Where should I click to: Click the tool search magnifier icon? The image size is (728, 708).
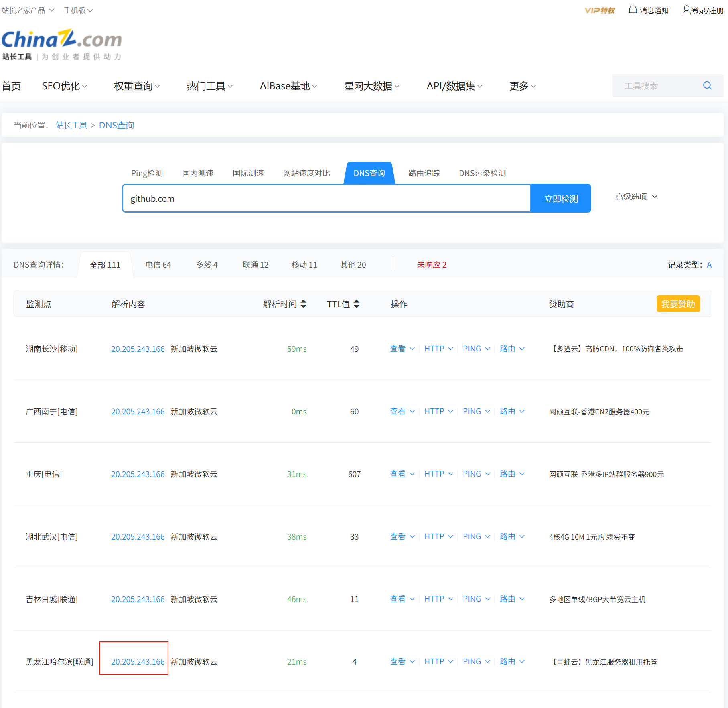[707, 85]
